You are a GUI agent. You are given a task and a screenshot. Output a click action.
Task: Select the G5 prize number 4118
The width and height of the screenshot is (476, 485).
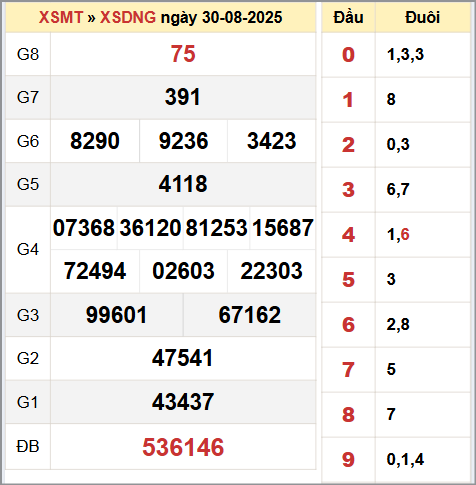[x=183, y=184]
